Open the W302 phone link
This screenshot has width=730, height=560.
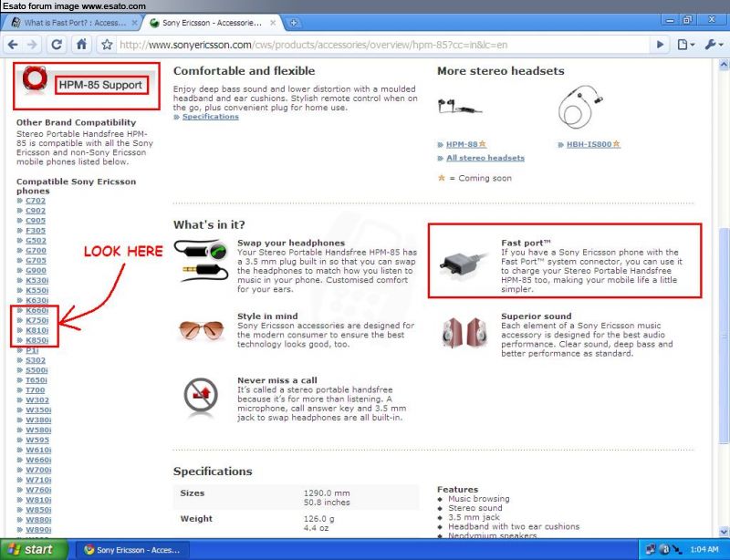pos(37,399)
